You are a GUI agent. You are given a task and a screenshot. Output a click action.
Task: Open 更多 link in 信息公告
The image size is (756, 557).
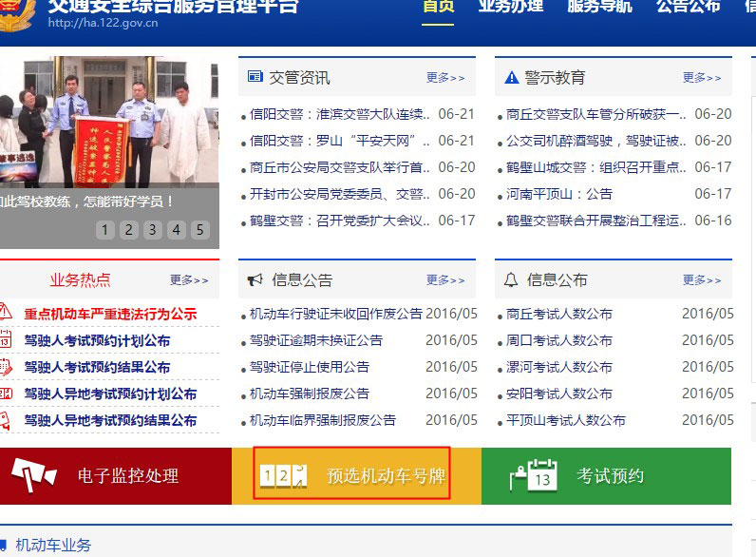445,280
